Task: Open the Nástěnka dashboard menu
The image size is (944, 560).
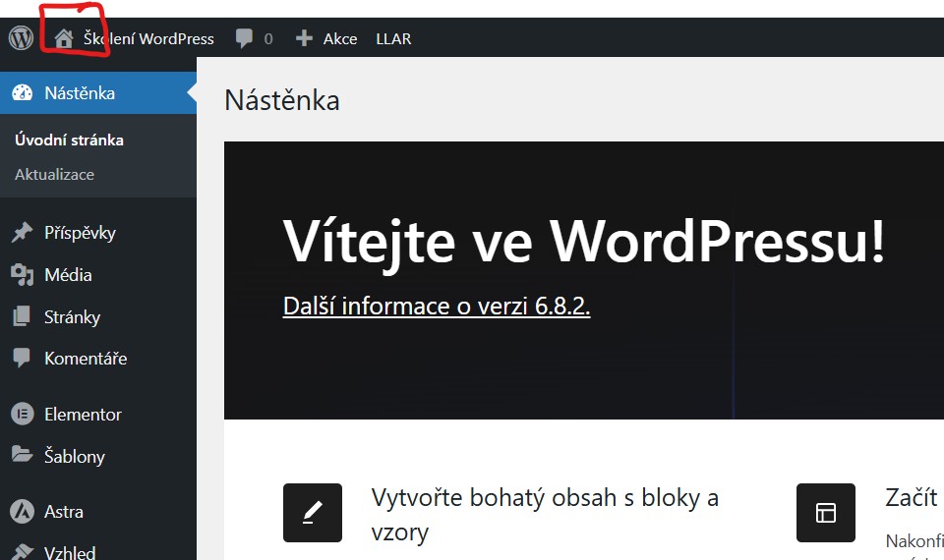Action: 80,93
